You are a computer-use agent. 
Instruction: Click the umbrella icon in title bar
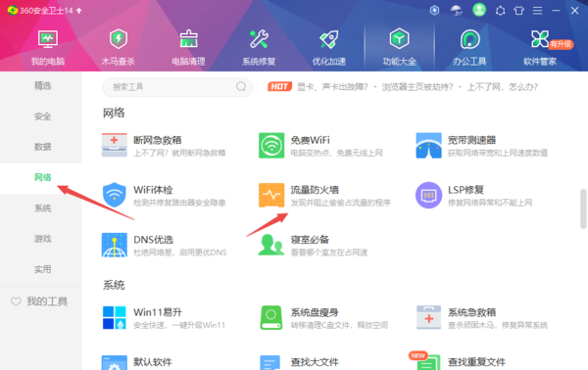456,11
